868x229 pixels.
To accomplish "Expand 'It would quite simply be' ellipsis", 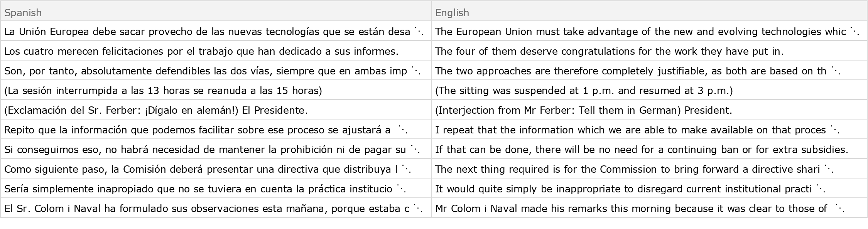I will 819,189.
